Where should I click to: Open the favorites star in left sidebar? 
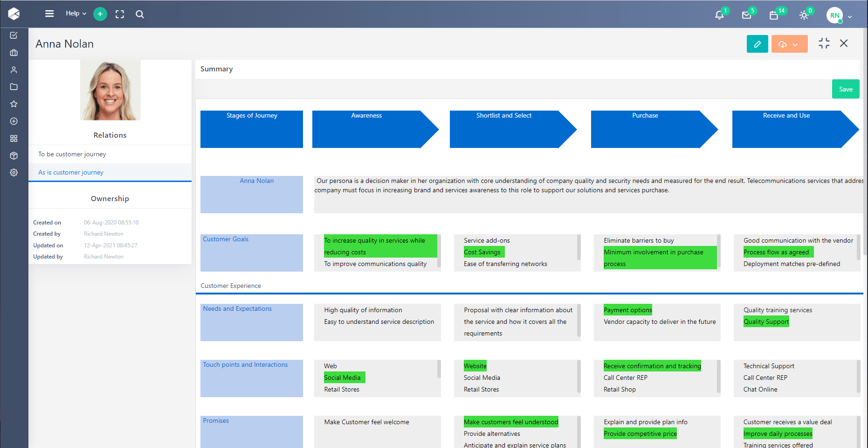[14, 104]
